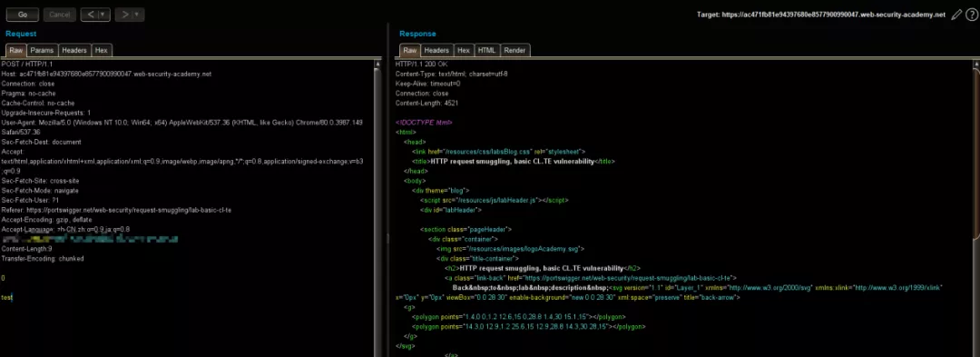Click the 'Pragma: no-cache' header
This screenshot has height=357, width=980.
tap(29, 94)
